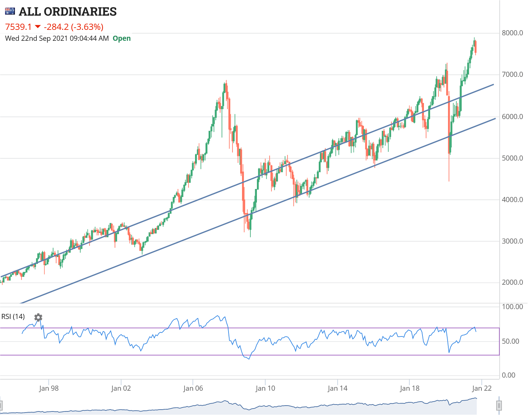Click the 5000.0 price axis label

tap(512, 158)
